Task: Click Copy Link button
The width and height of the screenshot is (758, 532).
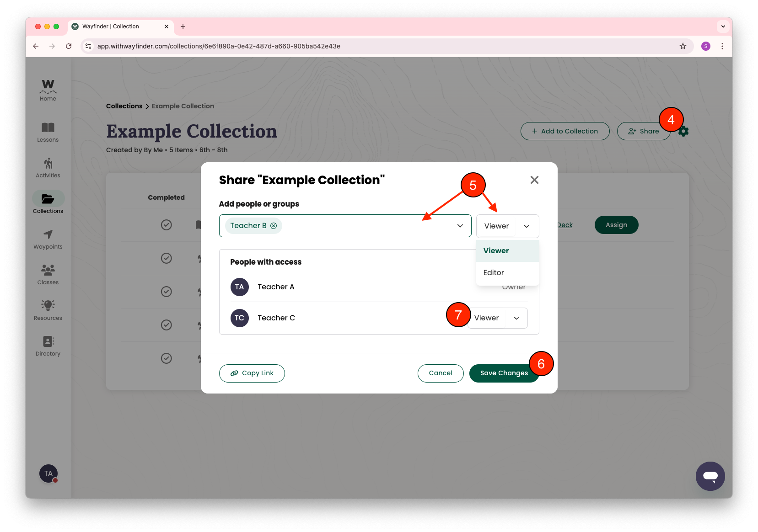Action: [252, 373]
